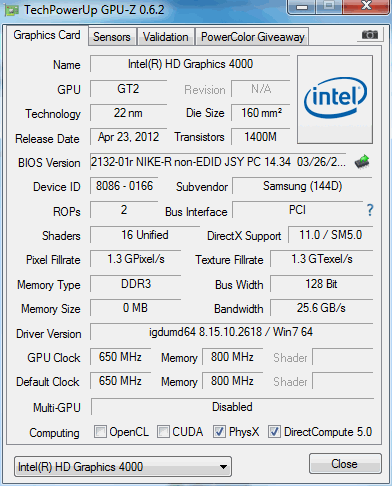Click the Close button
The image size is (392, 486).
pyautogui.click(x=345, y=463)
